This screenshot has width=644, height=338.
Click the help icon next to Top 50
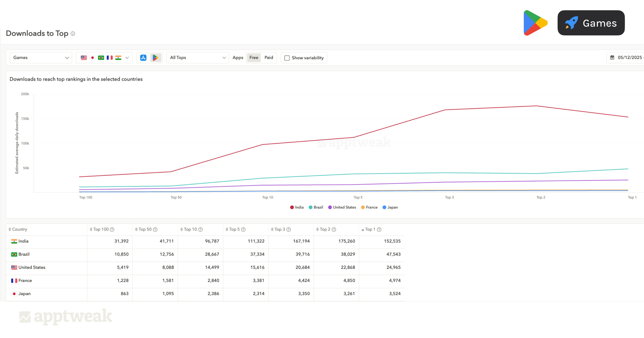click(x=155, y=230)
